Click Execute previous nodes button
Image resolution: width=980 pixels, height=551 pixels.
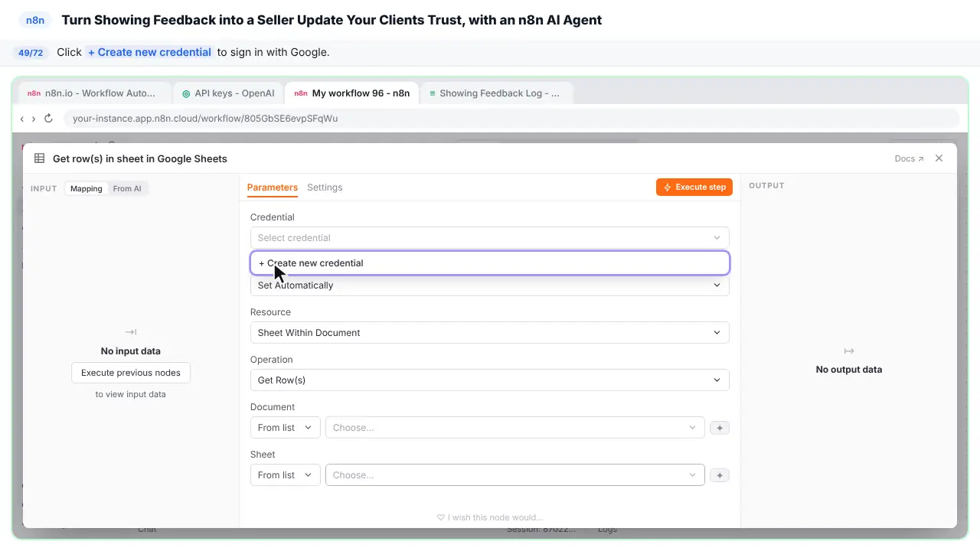click(x=131, y=373)
